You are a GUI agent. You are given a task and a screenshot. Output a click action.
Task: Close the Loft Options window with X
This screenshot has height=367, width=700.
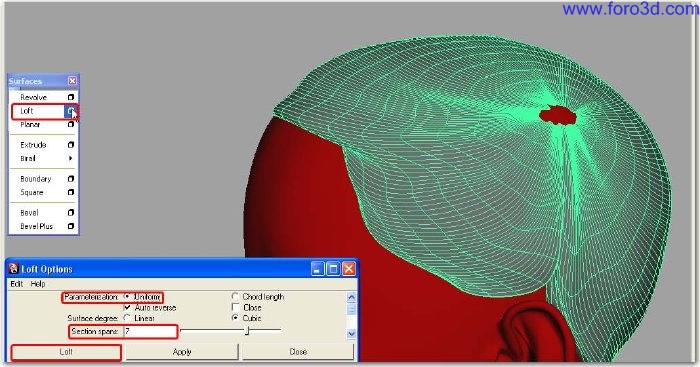(349, 269)
